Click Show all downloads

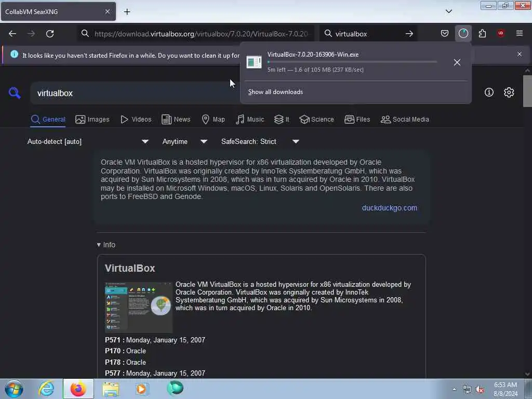click(275, 92)
